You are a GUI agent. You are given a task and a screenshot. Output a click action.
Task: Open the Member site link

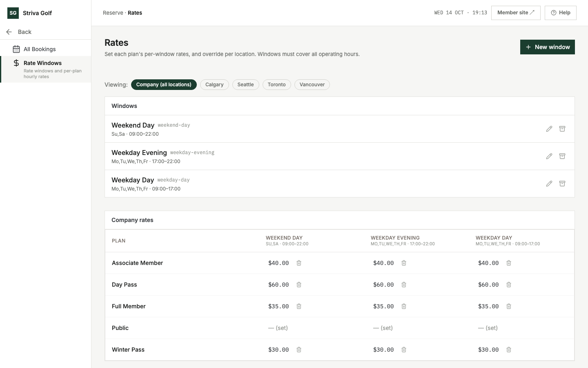tap(516, 13)
